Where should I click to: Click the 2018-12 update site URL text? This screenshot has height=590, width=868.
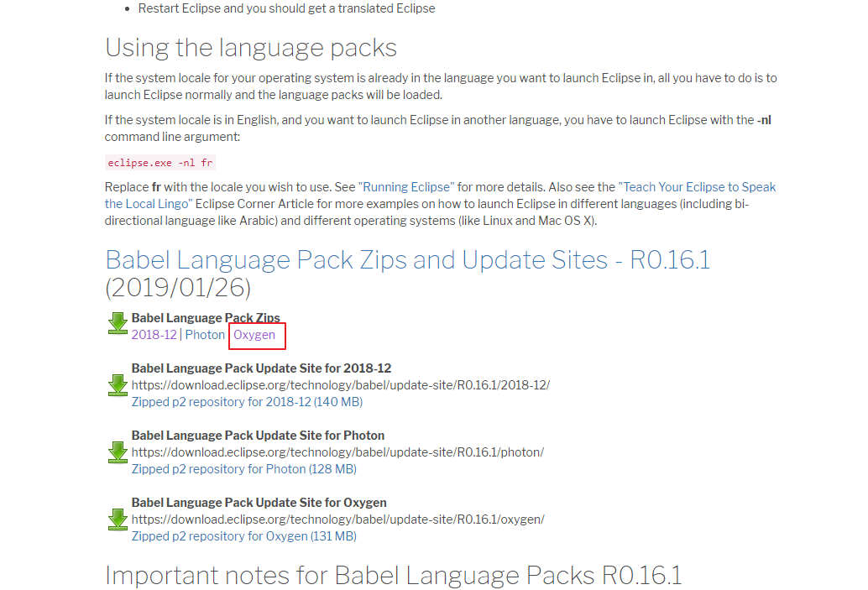click(341, 385)
